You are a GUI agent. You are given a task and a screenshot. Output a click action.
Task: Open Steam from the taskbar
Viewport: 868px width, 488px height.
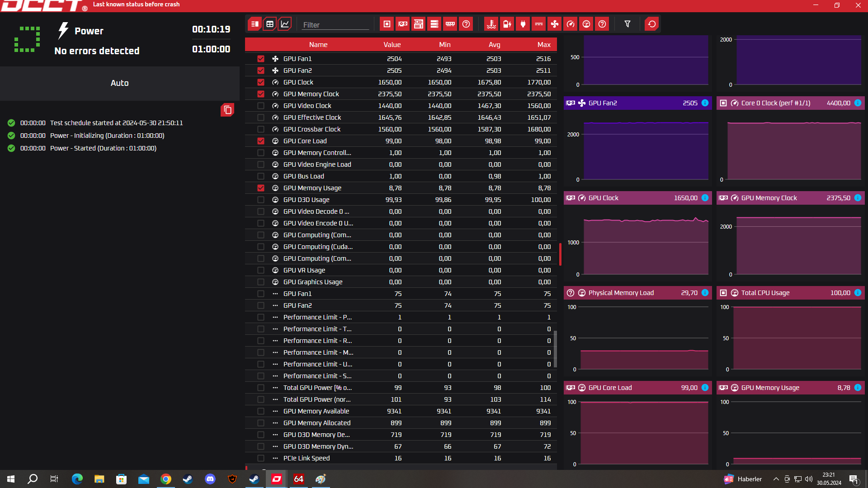(188, 479)
